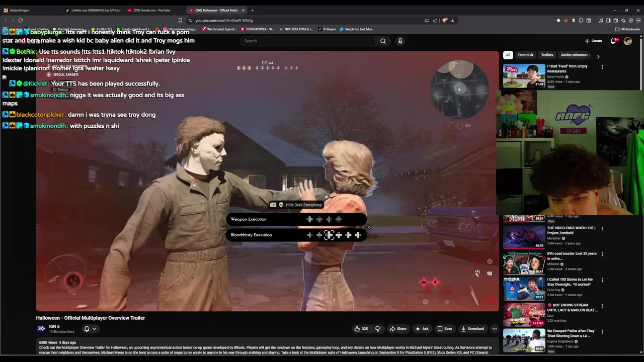This screenshot has height=362, width=644.
Task: Click the video description text box
Action: click(x=268, y=347)
